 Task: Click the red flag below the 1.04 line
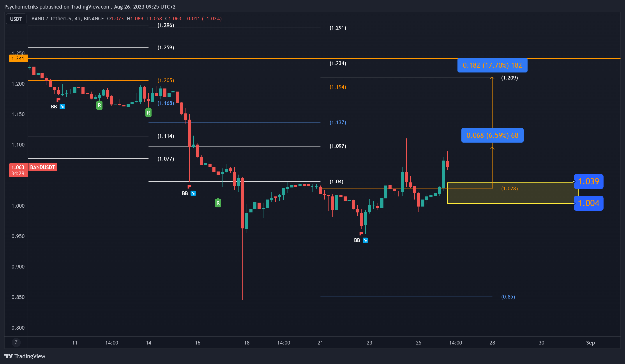[x=189, y=186]
